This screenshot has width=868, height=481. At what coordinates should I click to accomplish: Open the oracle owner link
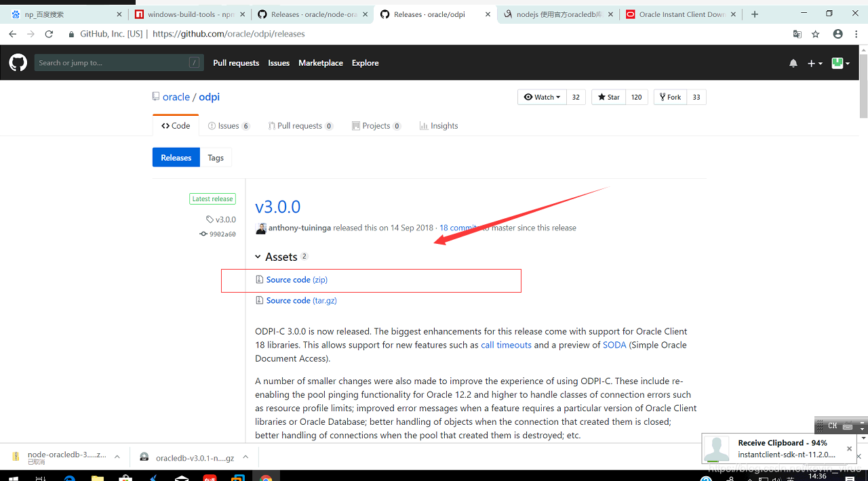coord(176,97)
